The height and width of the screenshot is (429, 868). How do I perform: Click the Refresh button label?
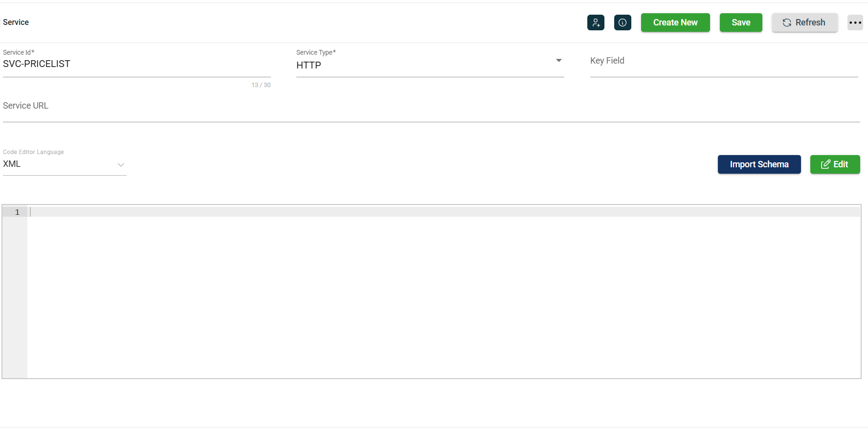tap(810, 23)
